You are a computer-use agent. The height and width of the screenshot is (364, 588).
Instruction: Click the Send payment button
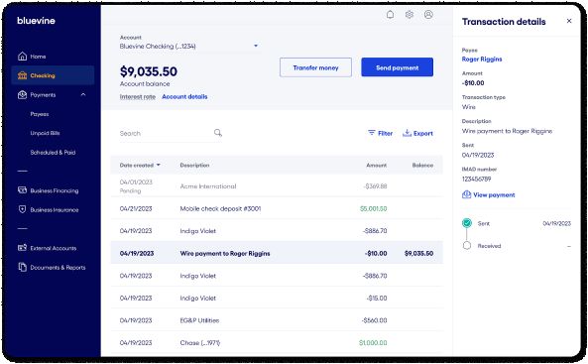[398, 67]
